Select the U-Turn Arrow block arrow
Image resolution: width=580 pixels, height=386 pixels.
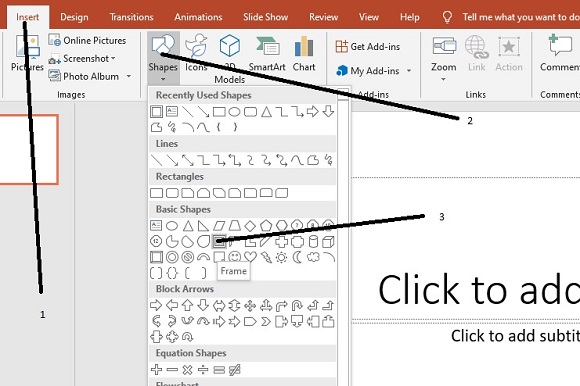point(297,305)
